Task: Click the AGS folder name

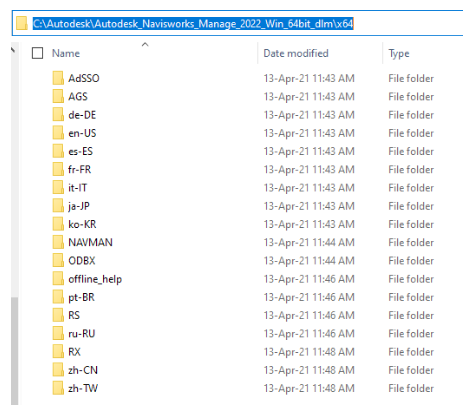Action: (x=78, y=97)
